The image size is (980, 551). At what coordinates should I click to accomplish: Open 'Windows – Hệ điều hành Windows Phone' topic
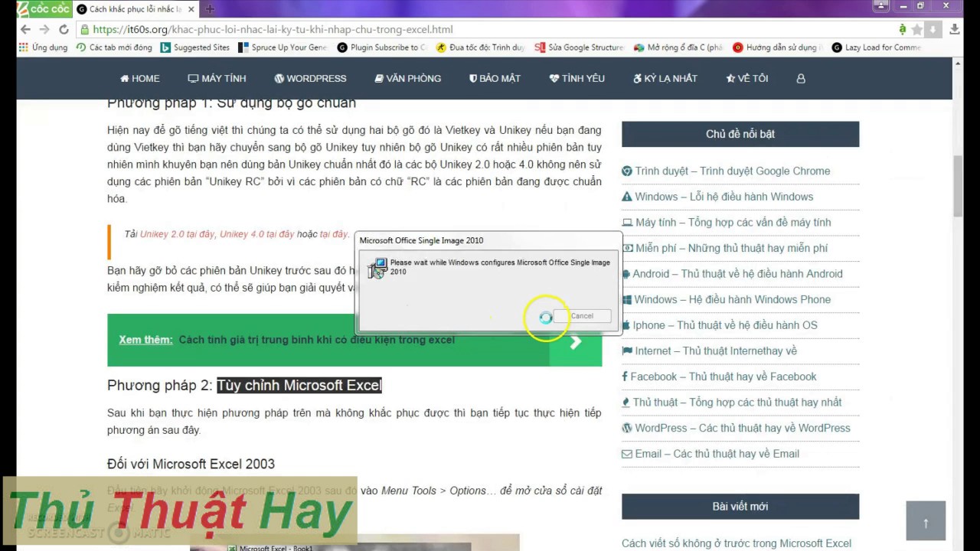[726, 299]
